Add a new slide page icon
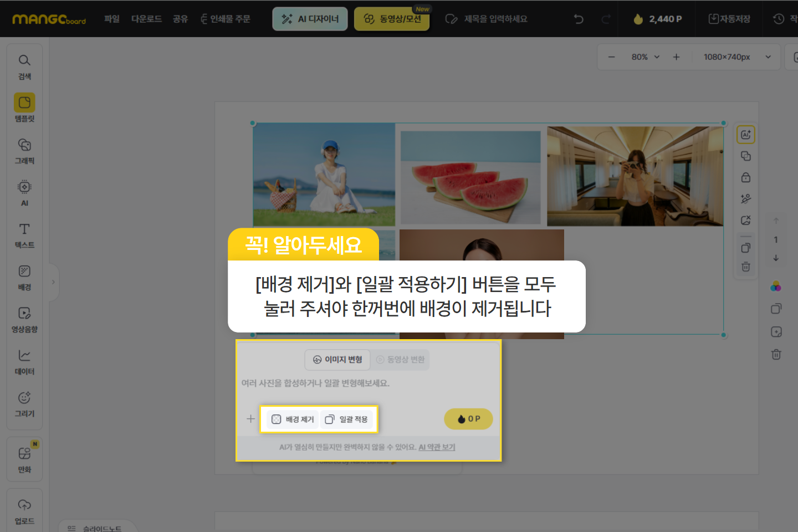Viewport: 798px width, 532px height. coord(776,331)
